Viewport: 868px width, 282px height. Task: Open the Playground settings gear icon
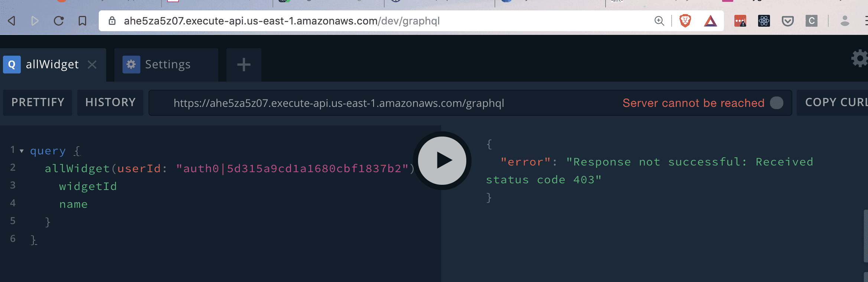pos(859,59)
